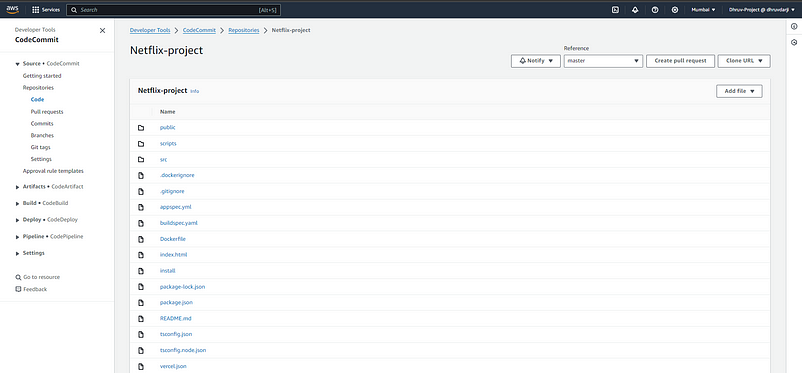Open Git tags in the sidebar
The image size is (802, 373).
pos(40,147)
